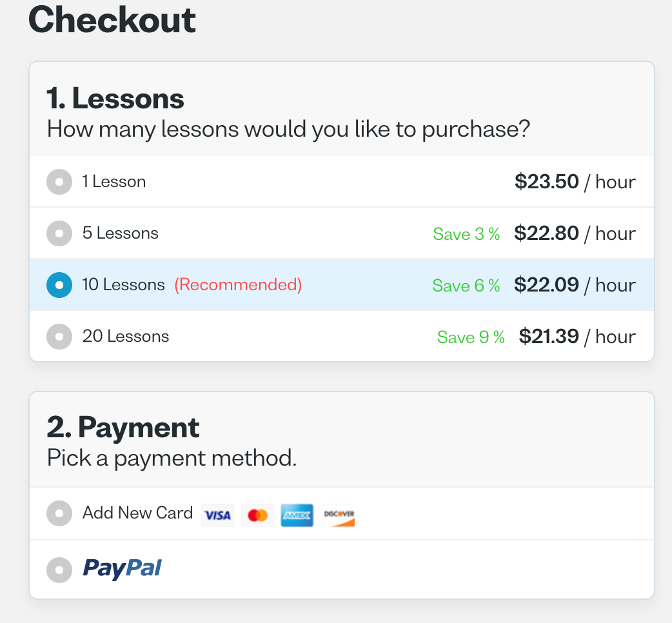Click the Mastercard logo icon

click(x=257, y=515)
